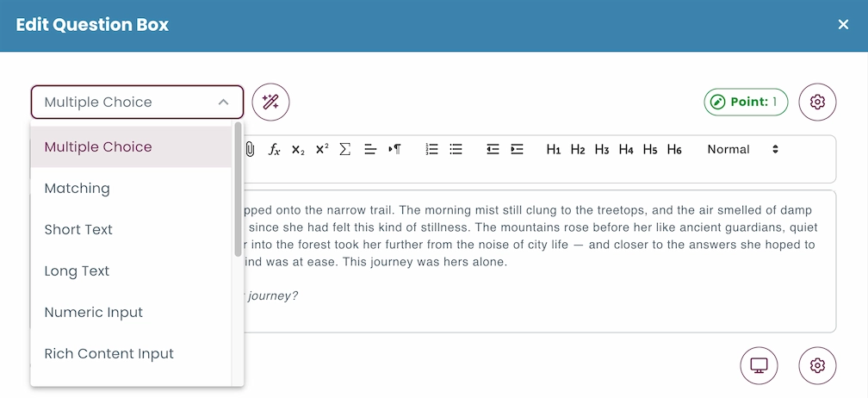Toggle text direction paragraph icon

click(394, 149)
